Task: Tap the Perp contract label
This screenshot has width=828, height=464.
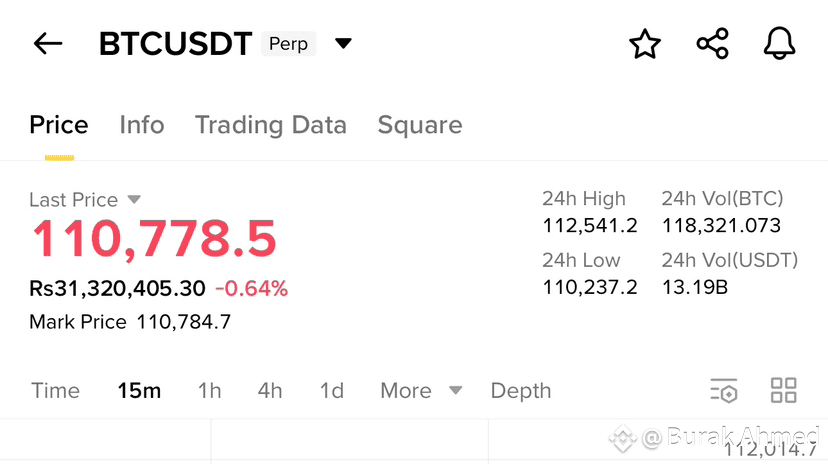Action: 288,44
